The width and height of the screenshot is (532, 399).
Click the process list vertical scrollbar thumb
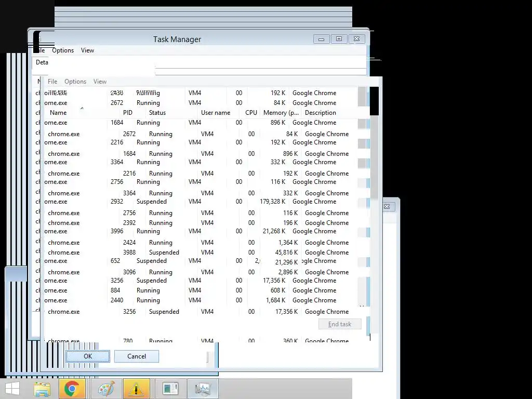374,156
